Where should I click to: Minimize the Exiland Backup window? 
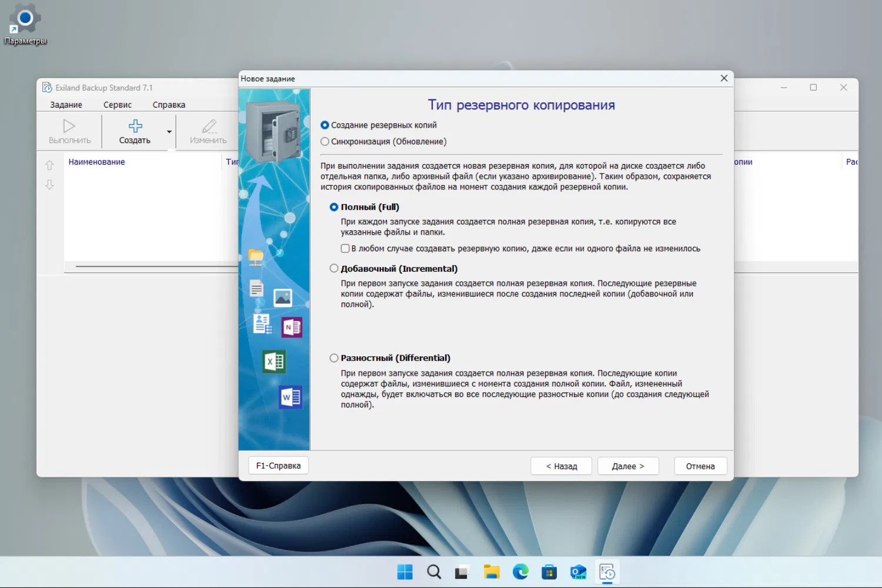784,88
